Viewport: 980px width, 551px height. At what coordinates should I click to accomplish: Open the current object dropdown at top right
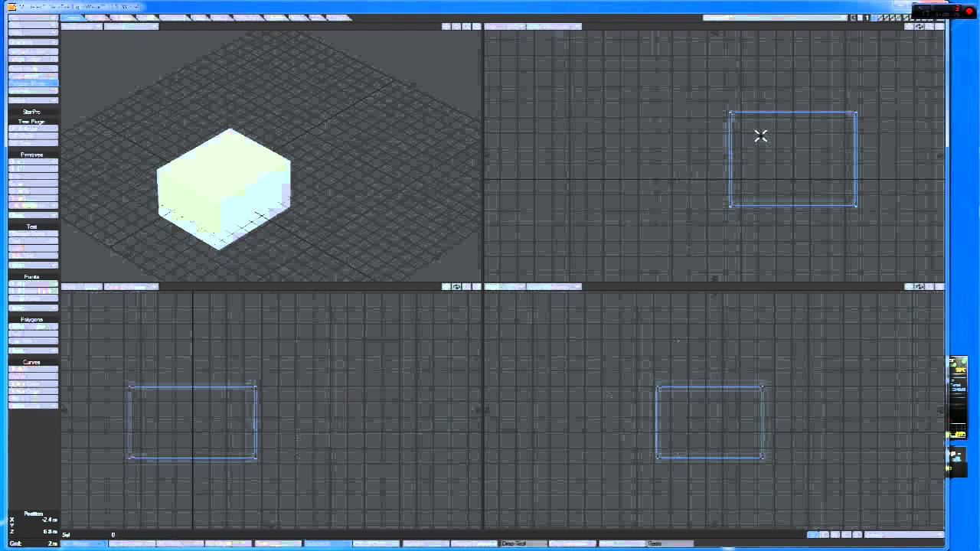click(x=776, y=18)
